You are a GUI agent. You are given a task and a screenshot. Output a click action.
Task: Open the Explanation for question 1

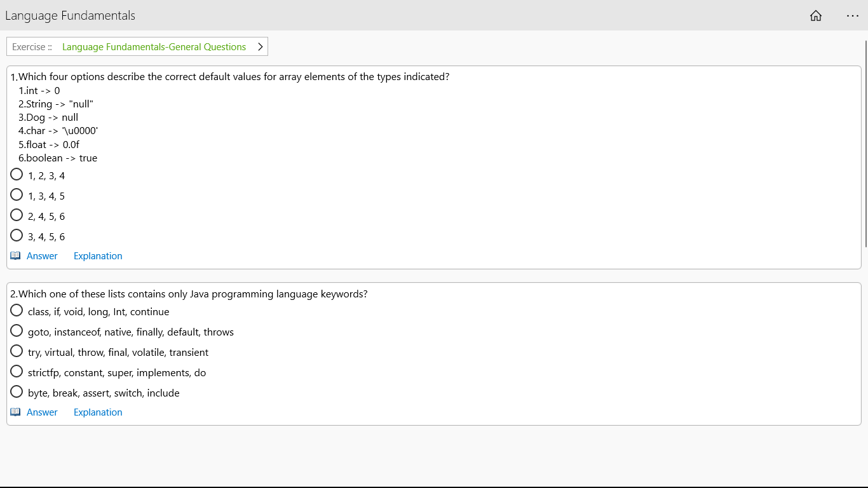point(98,256)
